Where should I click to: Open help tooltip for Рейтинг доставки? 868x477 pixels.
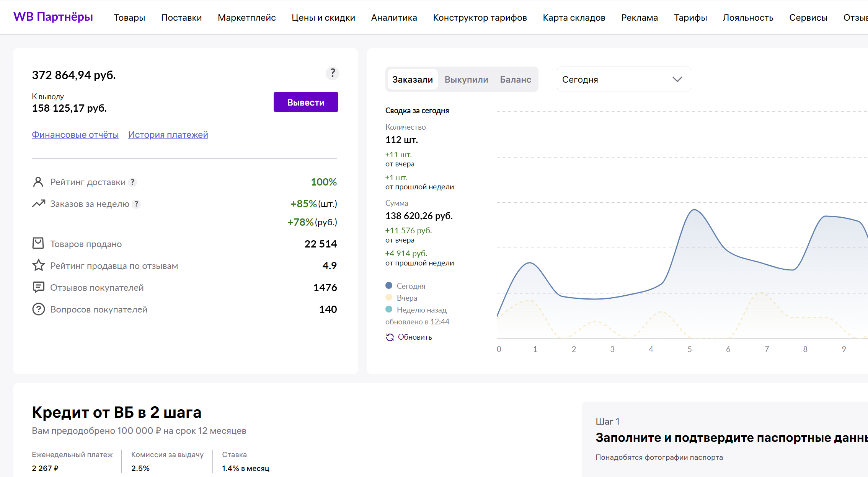pos(132,182)
